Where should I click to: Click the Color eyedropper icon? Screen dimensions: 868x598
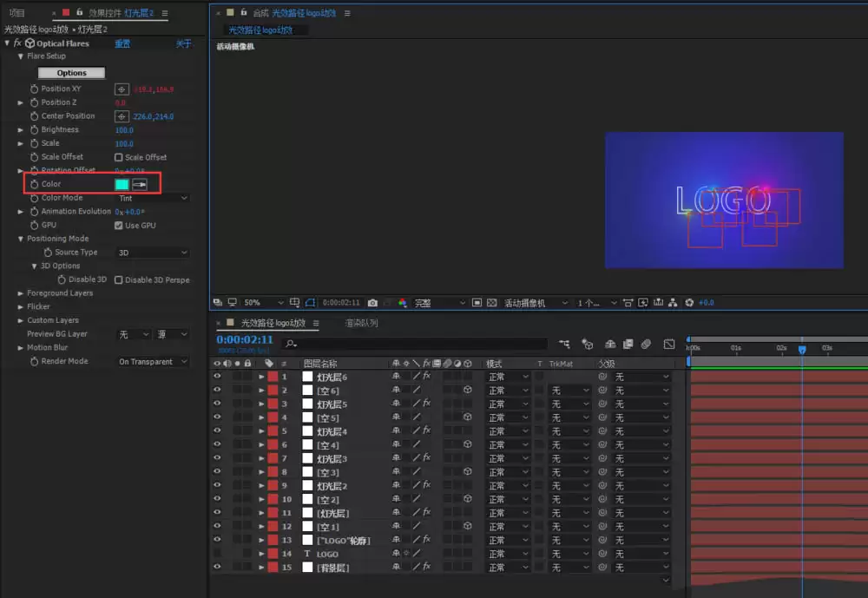pos(140,184)
